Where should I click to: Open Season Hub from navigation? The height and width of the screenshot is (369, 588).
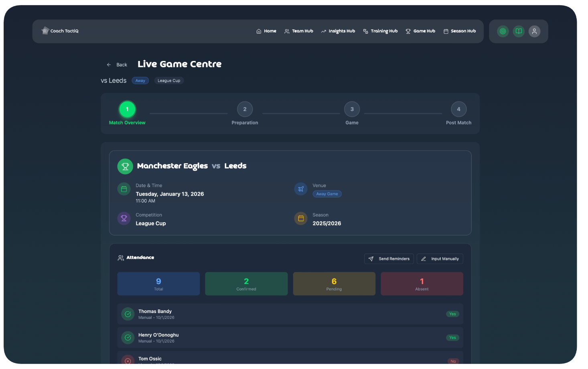click(460, 31)
